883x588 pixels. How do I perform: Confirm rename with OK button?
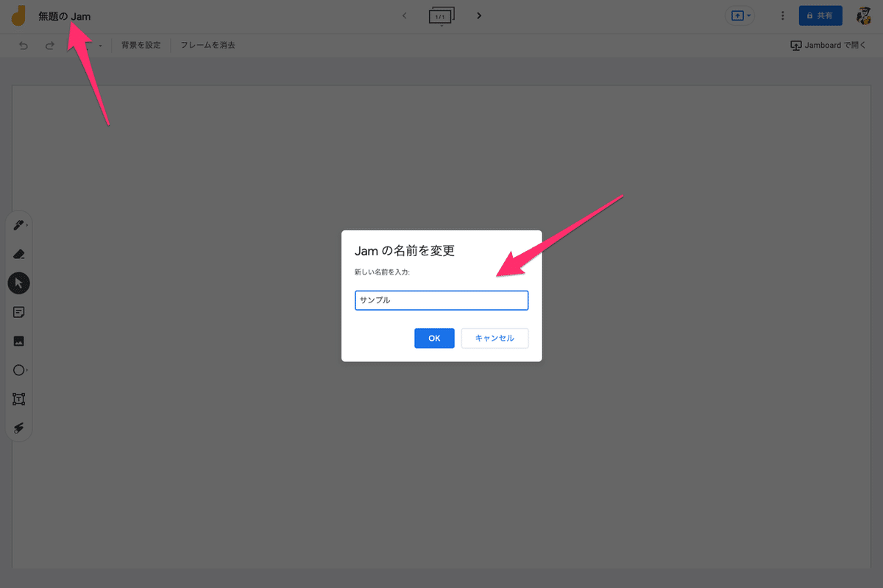[434, 338]
